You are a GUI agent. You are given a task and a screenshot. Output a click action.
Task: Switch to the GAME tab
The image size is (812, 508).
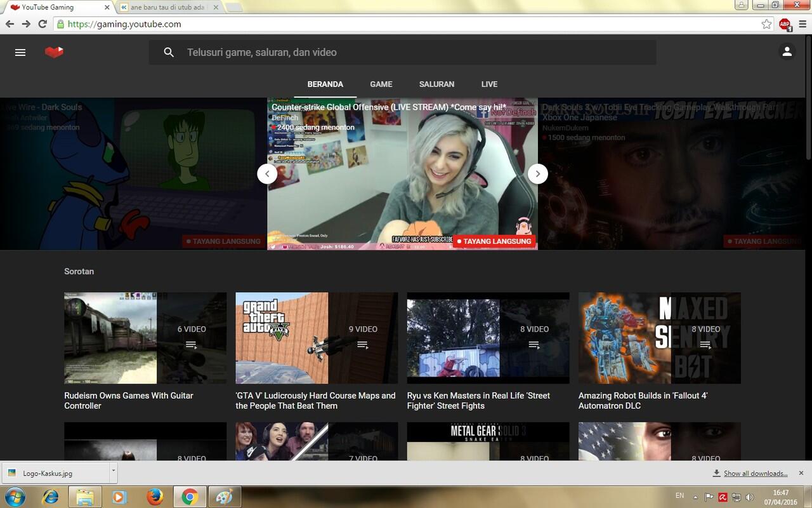pos(381,84)
